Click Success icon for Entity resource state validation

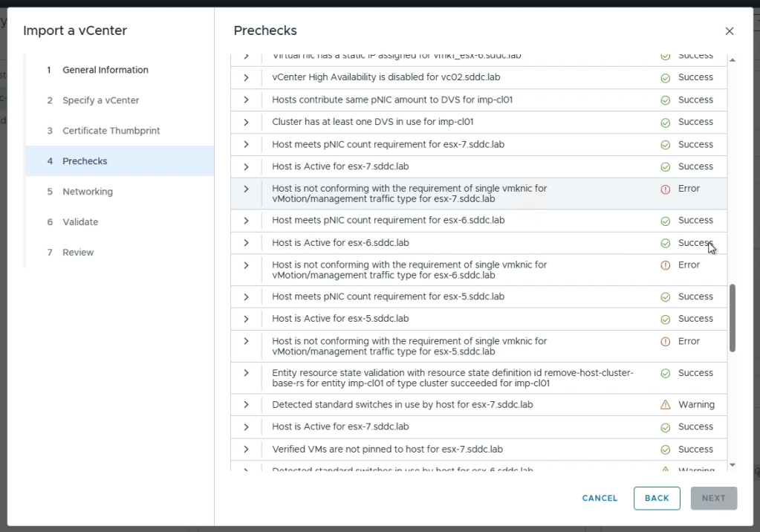[665, 374]
